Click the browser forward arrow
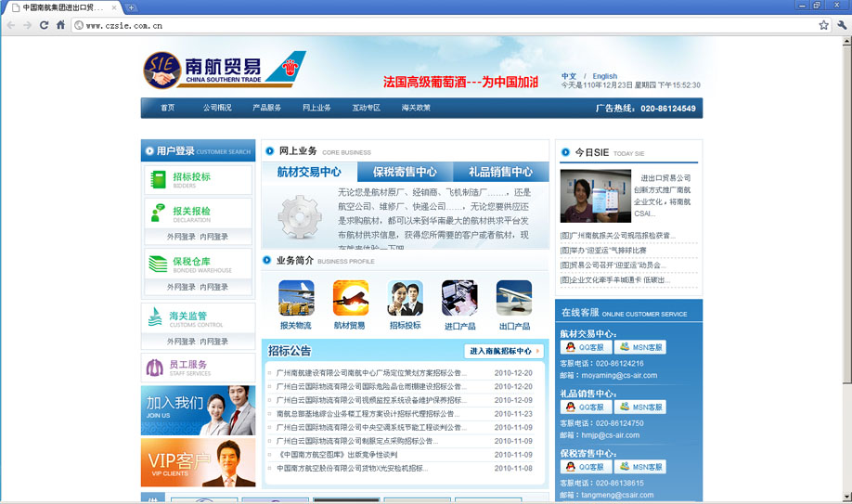Image resolution: width=852 pixels, height=504 pixels. (27, 25)
